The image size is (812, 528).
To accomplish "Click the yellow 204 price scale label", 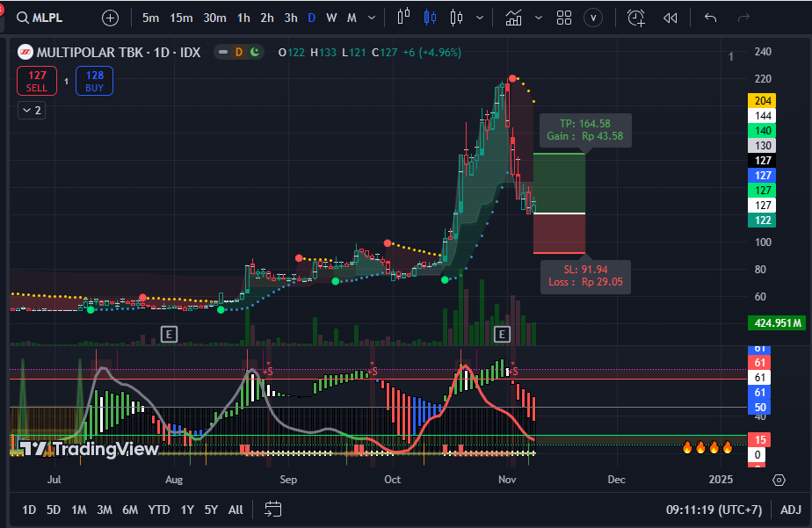I will coord(762,100).
